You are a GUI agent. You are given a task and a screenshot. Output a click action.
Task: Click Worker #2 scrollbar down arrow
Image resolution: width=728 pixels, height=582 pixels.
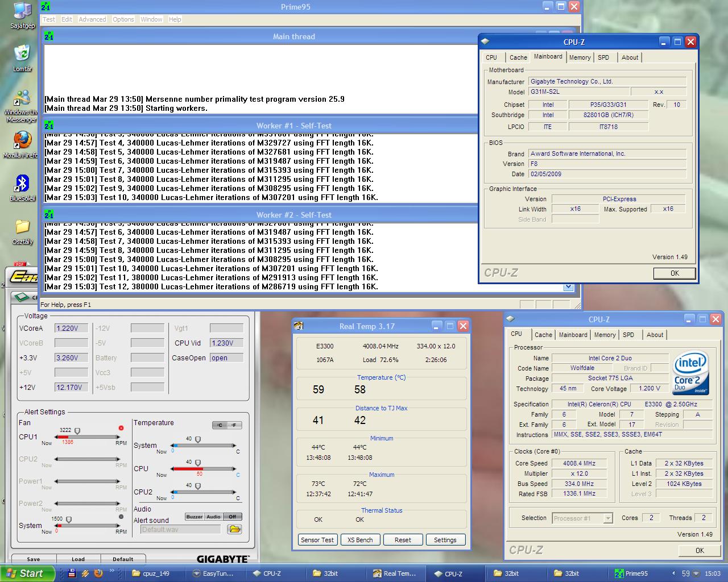[568, 287]
